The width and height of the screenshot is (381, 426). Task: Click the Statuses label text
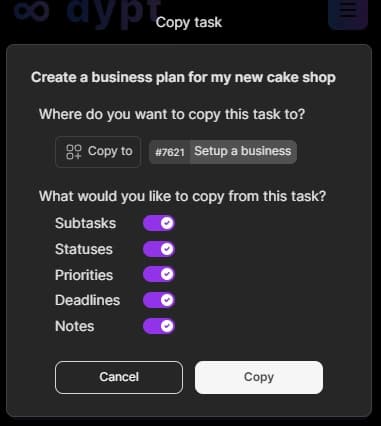(x=84, y=249)
